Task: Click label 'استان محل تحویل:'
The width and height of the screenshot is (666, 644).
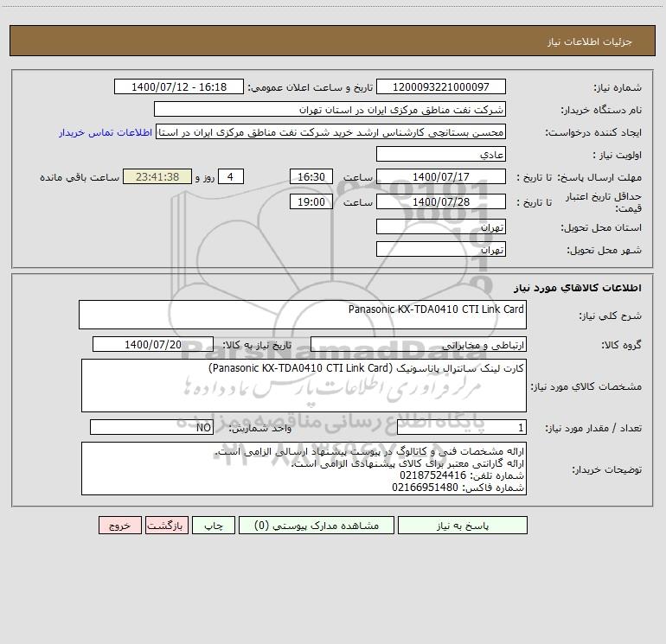Action: 601,227
